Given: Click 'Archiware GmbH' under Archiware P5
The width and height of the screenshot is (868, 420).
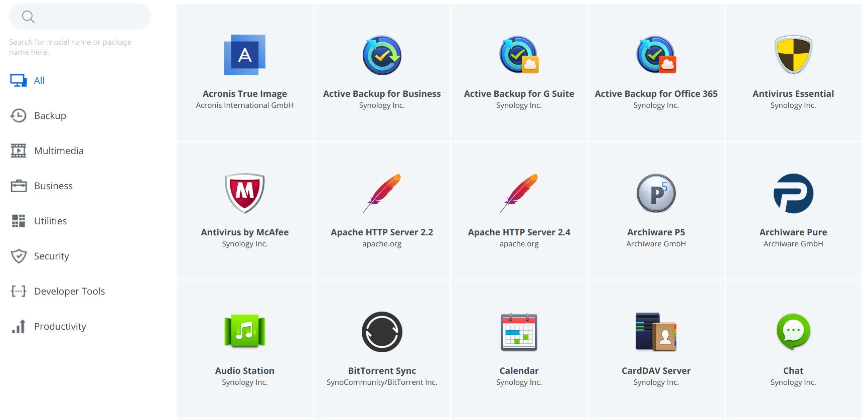Looking at the screenshot, I should [x=656, y=243].
